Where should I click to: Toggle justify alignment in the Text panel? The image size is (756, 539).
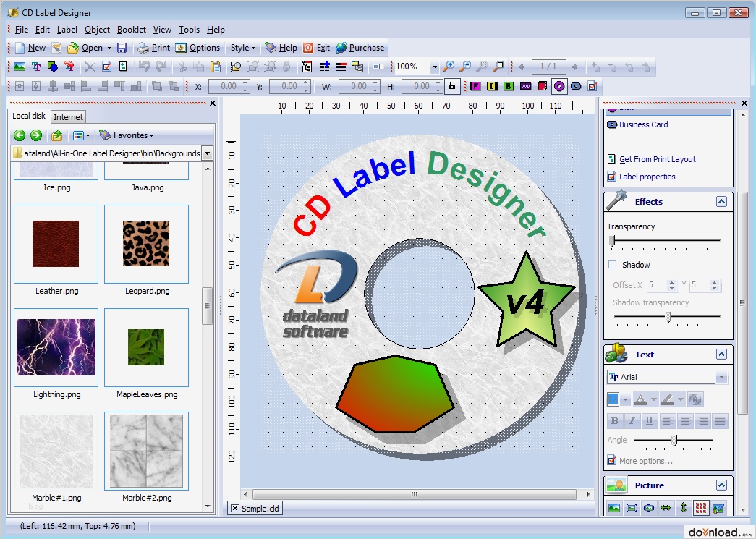click(719, 421)
